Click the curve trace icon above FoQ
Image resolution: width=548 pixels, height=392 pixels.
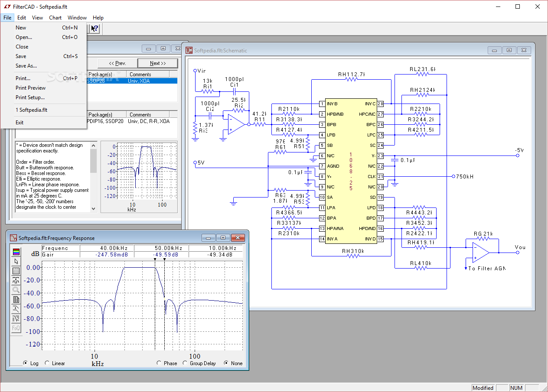(x=16, y=318)
